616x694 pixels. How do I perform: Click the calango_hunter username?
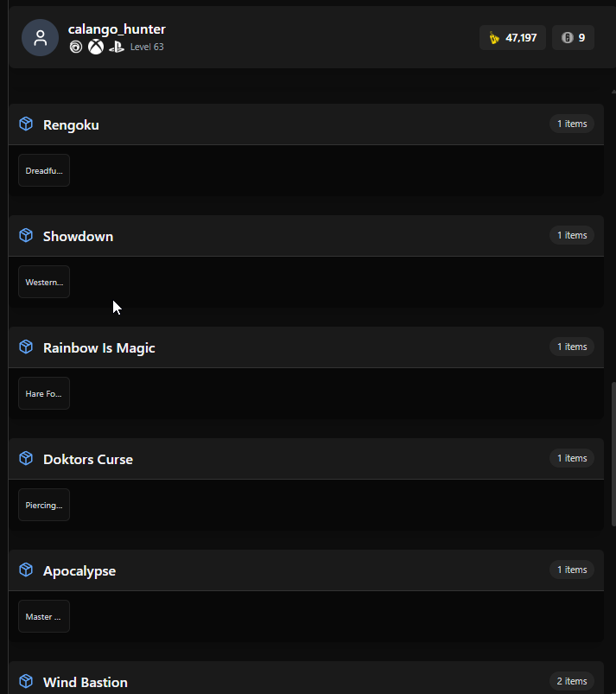[117, 29]
